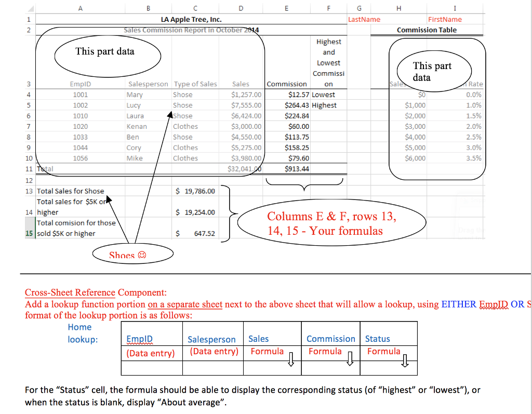The height and width of the screenshot is (414, 532).
Task: Click the underlined 'Cross-Sheet Reference' text
Action: pos(70,292)
